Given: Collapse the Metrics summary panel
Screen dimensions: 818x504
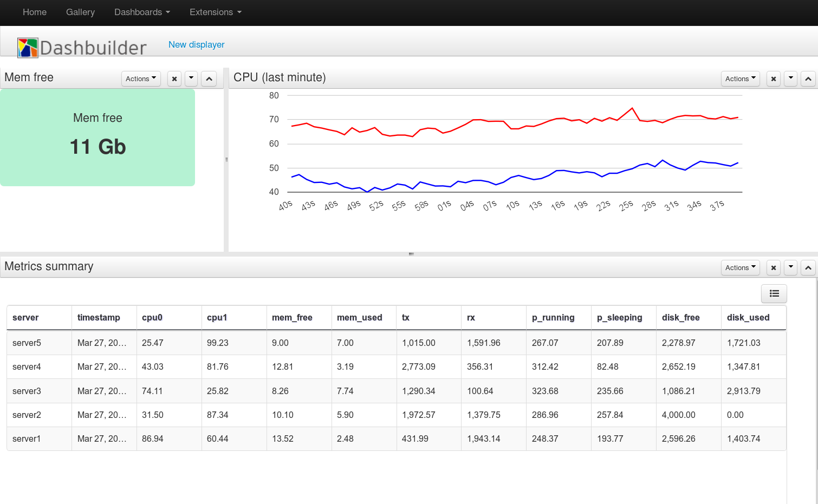Looking at the screenshot, I should tap(808, 267).
